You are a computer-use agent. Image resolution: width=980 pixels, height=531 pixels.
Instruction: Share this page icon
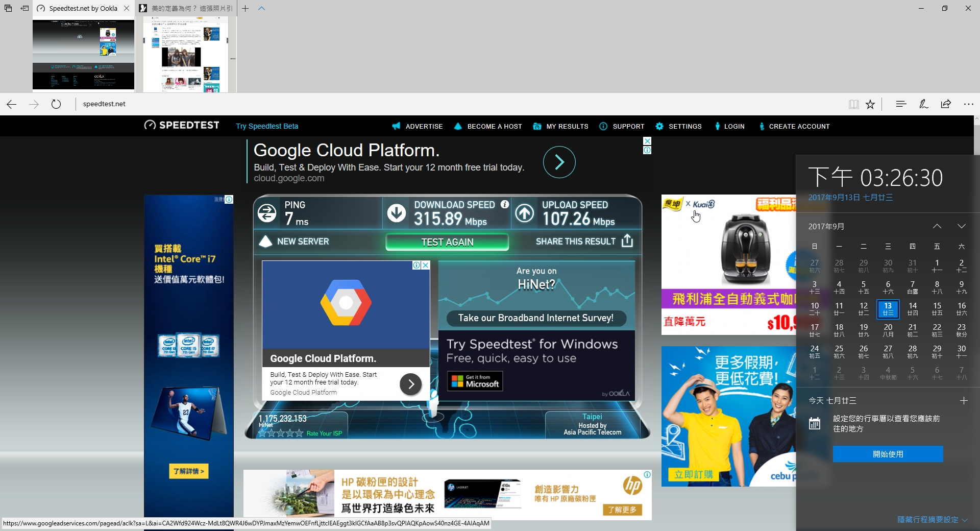pos(946,104)
